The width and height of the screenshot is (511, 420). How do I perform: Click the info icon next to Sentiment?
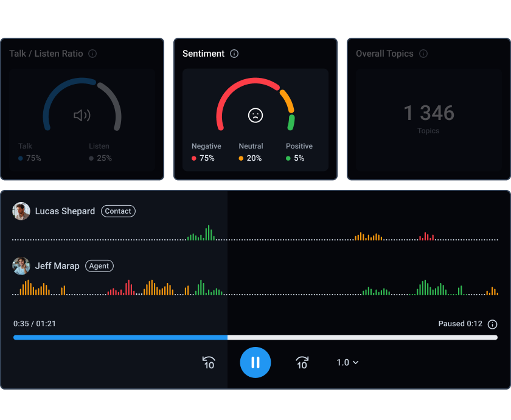point(234,54)
